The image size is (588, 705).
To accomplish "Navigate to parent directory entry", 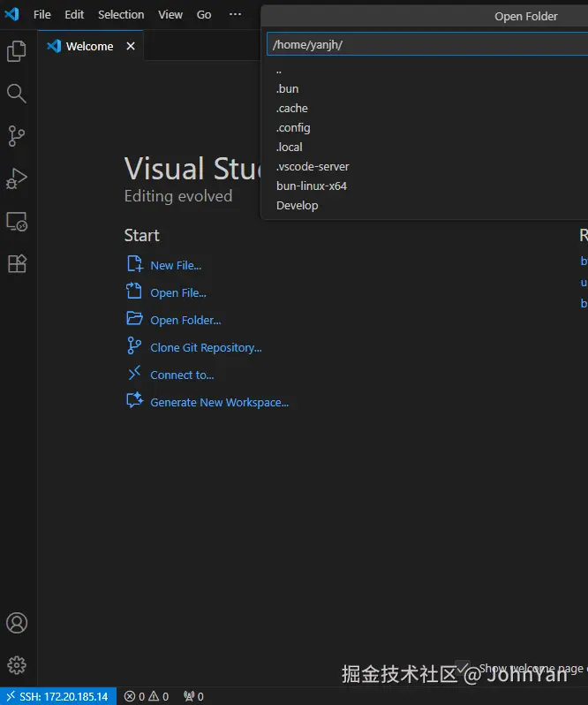I will tap(279, 70).
